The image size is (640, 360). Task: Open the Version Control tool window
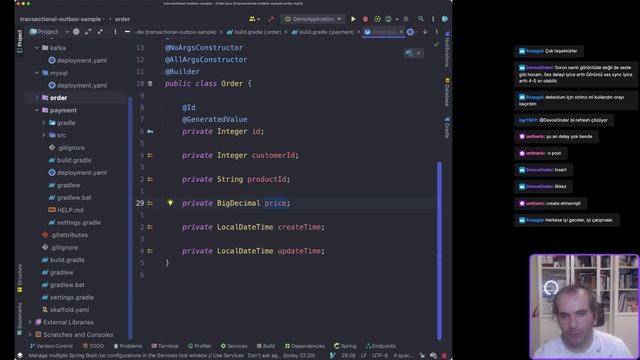coord(51,346)
